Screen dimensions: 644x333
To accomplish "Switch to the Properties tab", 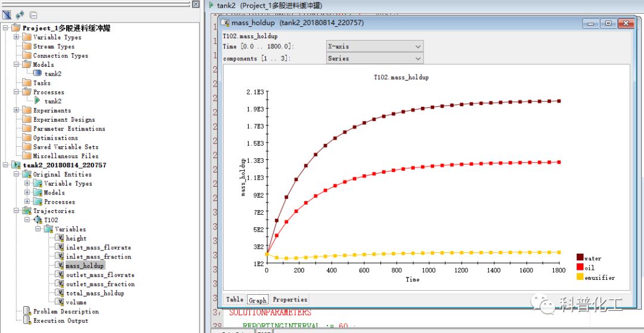I will (290, 300).
